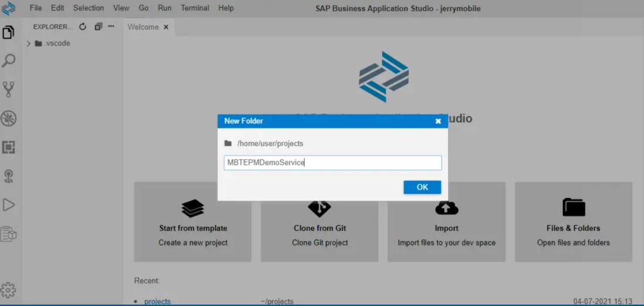
Task: Open the Help menu
Action: click(226, 8)
